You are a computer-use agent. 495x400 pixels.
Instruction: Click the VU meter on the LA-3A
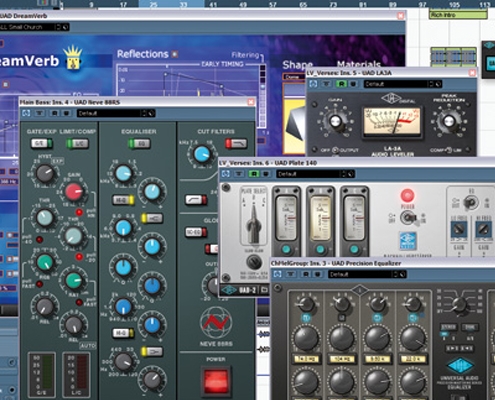coord(392,122)
